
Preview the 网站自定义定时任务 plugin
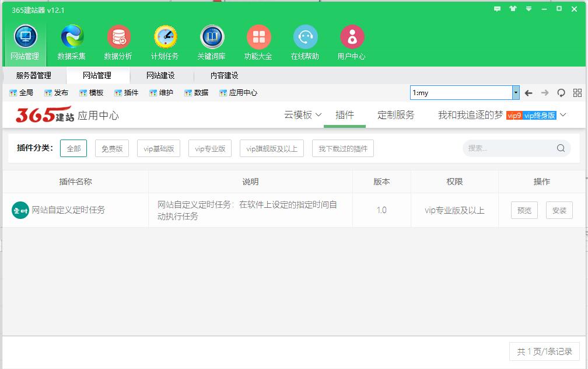click(524, 210)
